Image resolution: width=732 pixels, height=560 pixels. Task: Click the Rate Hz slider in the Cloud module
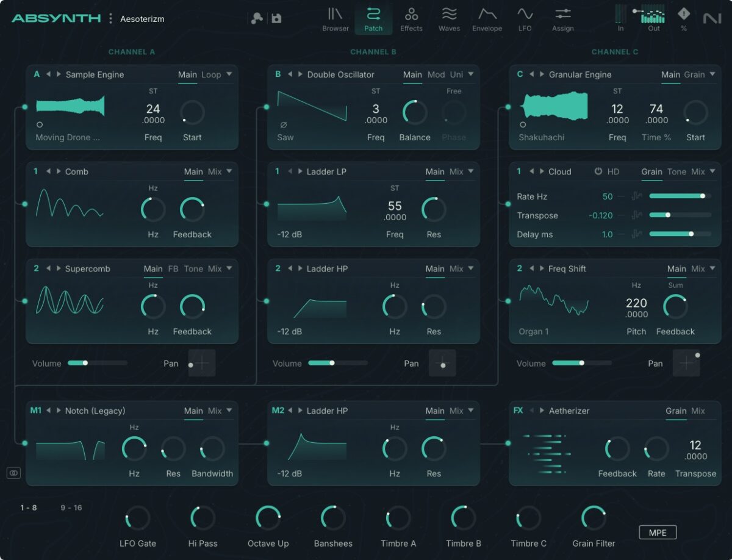[x=680, y=196]
